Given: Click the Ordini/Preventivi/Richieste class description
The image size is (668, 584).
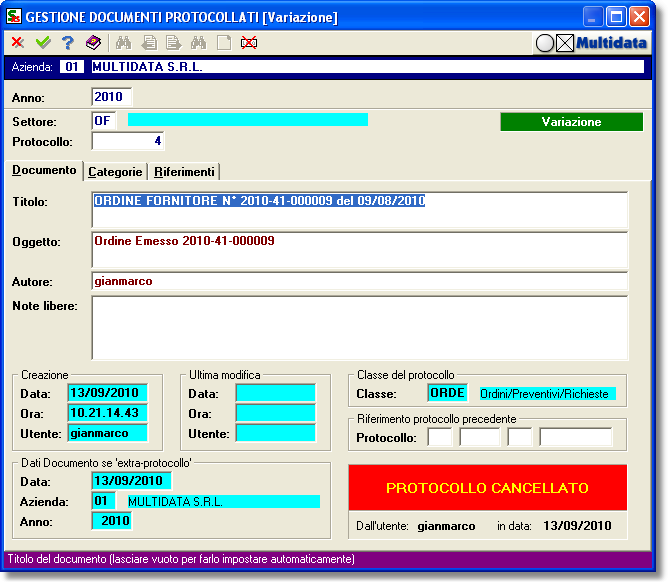Looking at the screenshot, I should coord(547,394).
